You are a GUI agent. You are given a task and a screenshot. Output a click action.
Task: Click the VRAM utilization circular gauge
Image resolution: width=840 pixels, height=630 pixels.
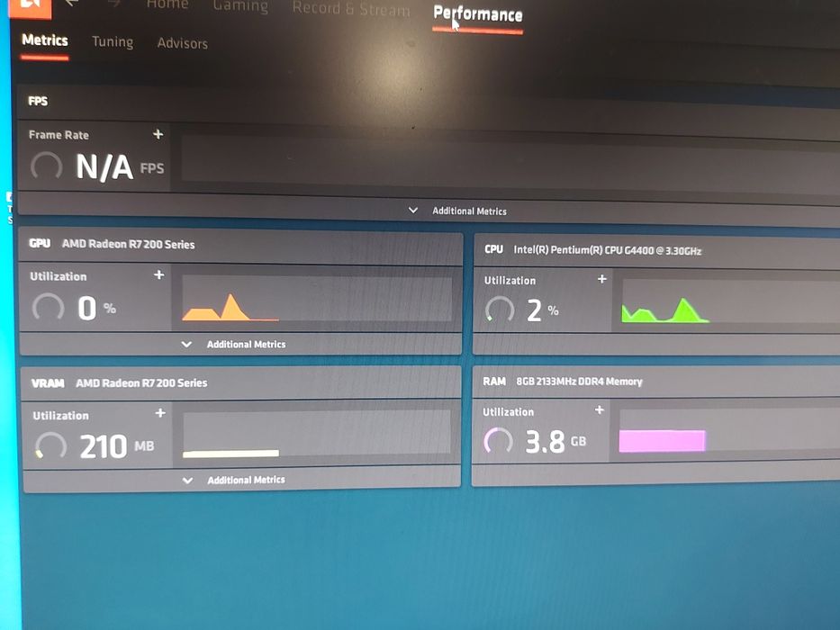point(51,445)
